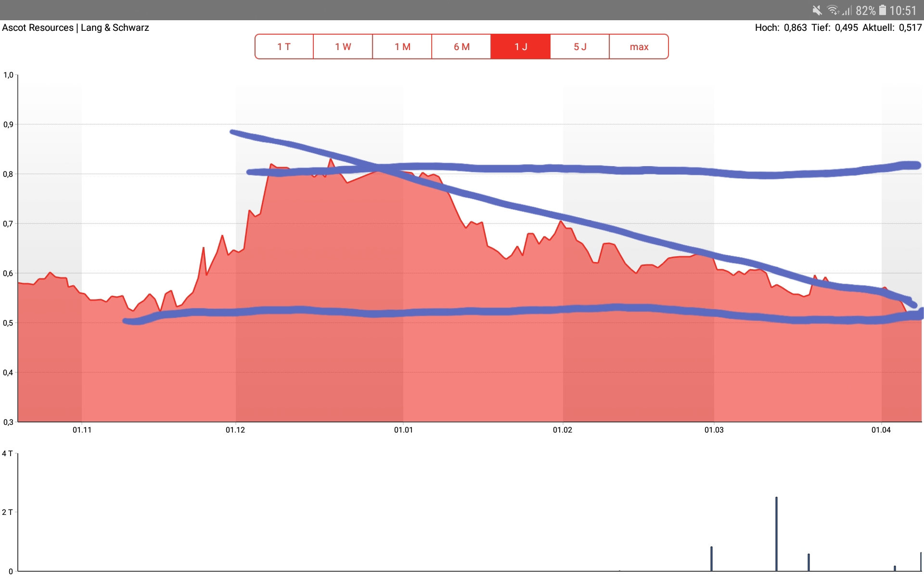Tap the muted sound status icon
The width and height of the screenshot is (924, 578).
tap(817, 10)
